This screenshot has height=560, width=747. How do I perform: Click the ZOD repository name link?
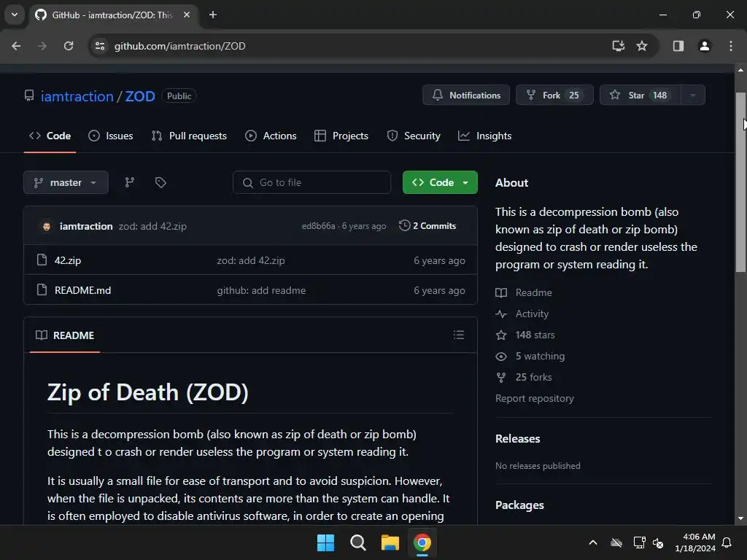pos(140,96)
